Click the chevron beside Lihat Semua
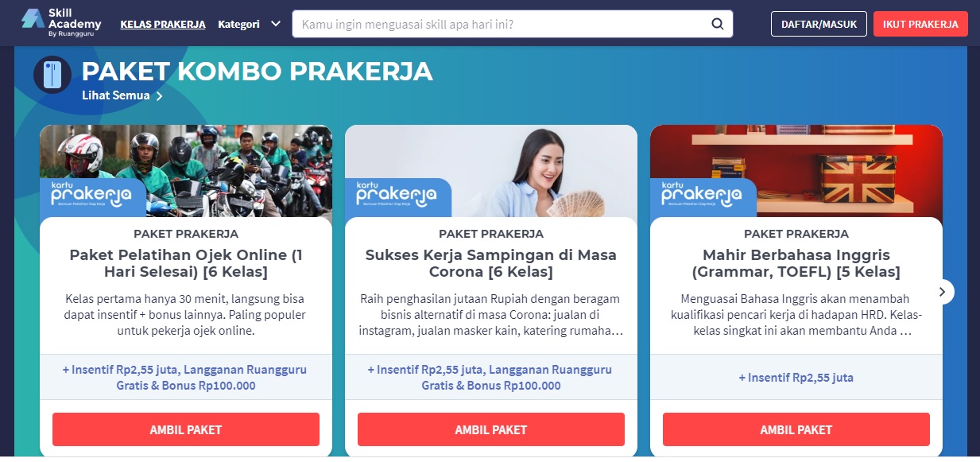The height and width of the screenshot is (462, 980). 159,96
